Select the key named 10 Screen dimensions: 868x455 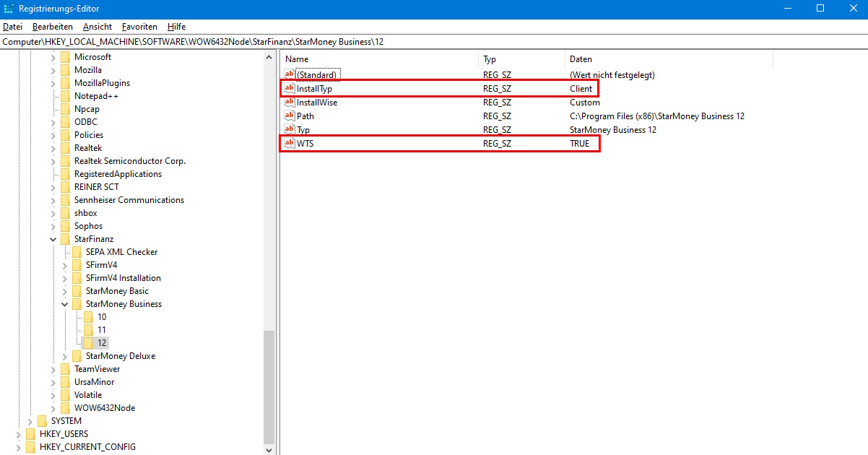coord(102,317)
